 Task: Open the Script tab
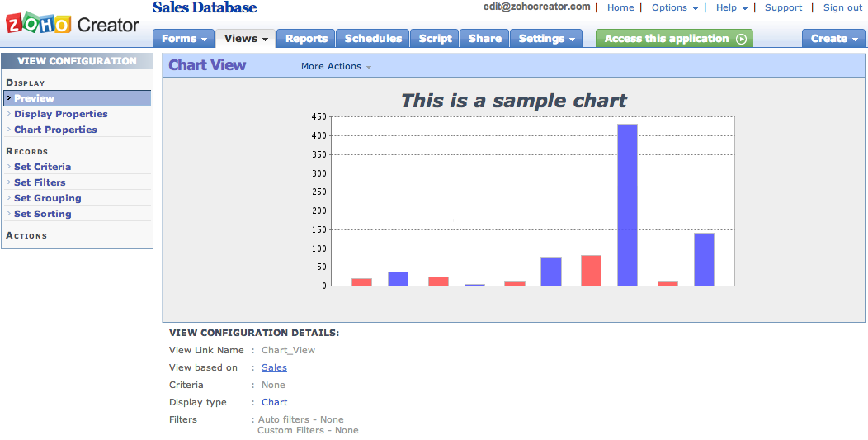tap(435, 38)
